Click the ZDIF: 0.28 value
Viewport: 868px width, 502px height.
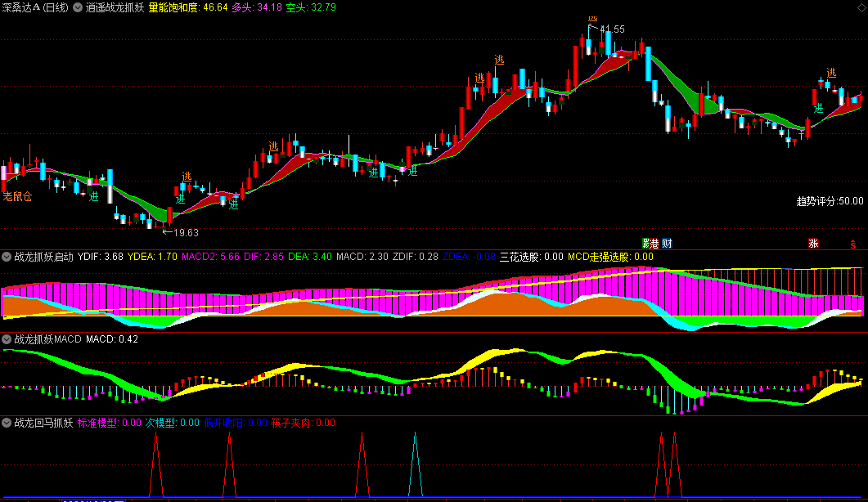click(x=415, y=257)
